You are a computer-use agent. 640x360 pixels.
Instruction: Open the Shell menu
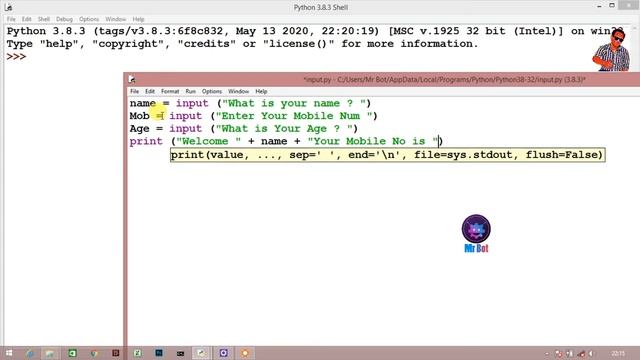coord(44,19)
